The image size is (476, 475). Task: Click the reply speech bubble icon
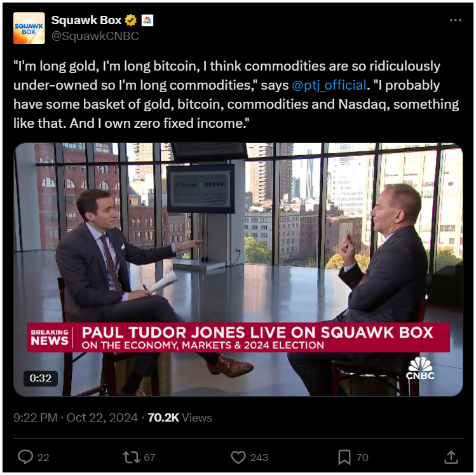[x=25, y=457]
